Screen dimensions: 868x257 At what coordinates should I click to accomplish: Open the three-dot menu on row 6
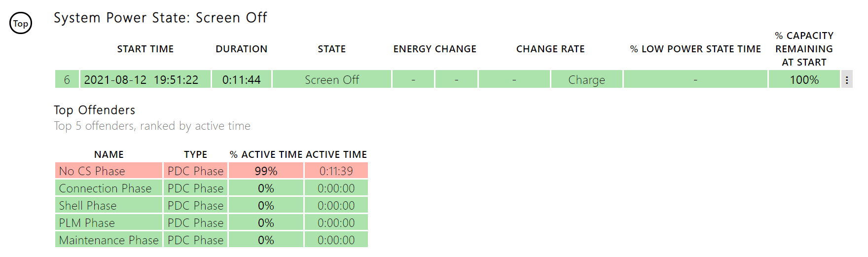pos(847,79)
